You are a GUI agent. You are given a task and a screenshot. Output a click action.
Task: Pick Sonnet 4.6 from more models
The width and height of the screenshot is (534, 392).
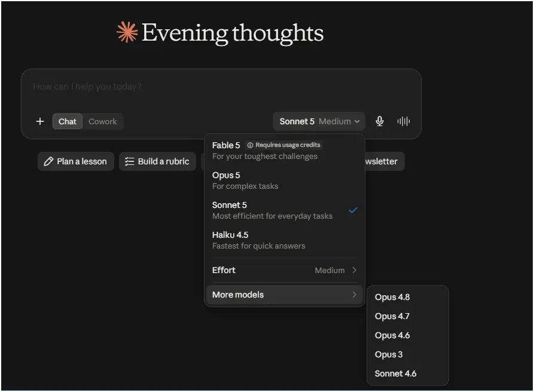click(408, 373)
